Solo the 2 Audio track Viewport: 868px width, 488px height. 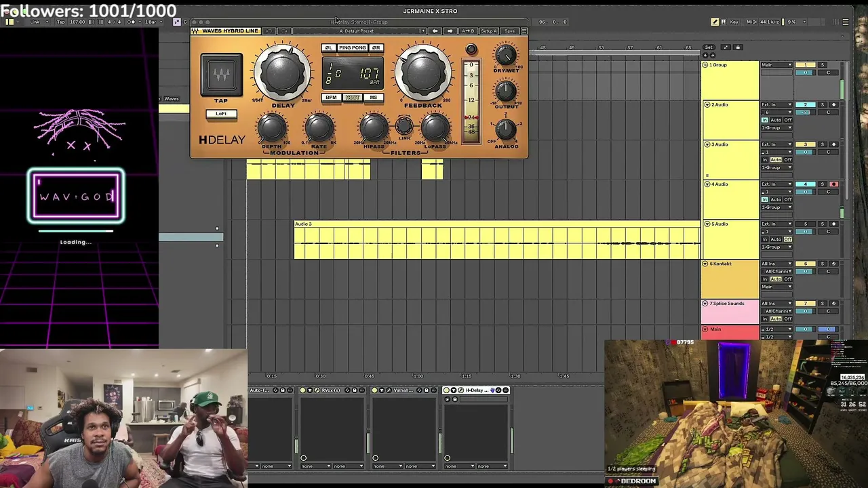823,105
